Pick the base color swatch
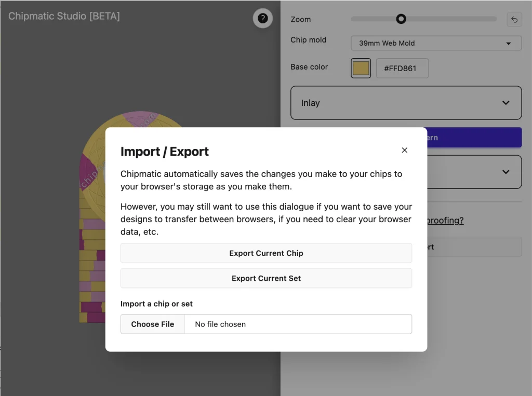 click(361, 68)
